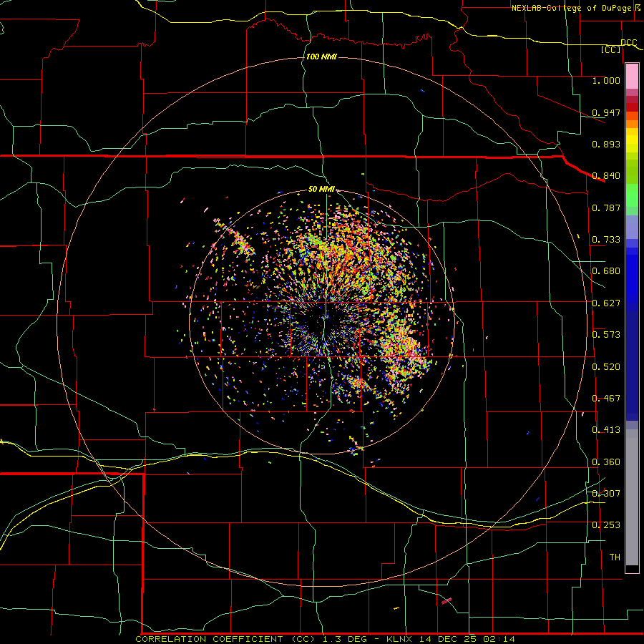Screen dimensions: 644x644
Task: Click the 50 NMI range ring label
Action: pos(321,189)
